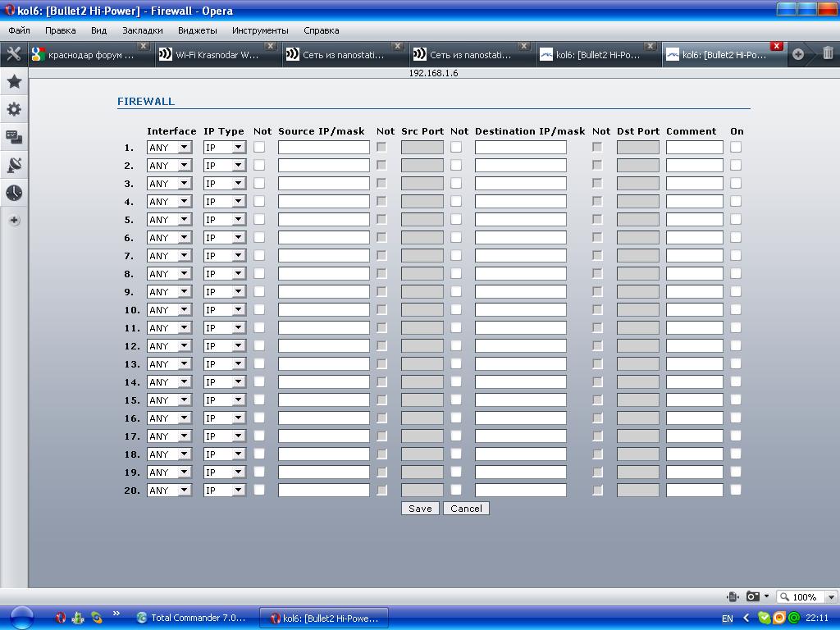This screenshot has height=630, width=840.
Task: Open IP Type dropdown for rule 7
Action: click(225, 256)
